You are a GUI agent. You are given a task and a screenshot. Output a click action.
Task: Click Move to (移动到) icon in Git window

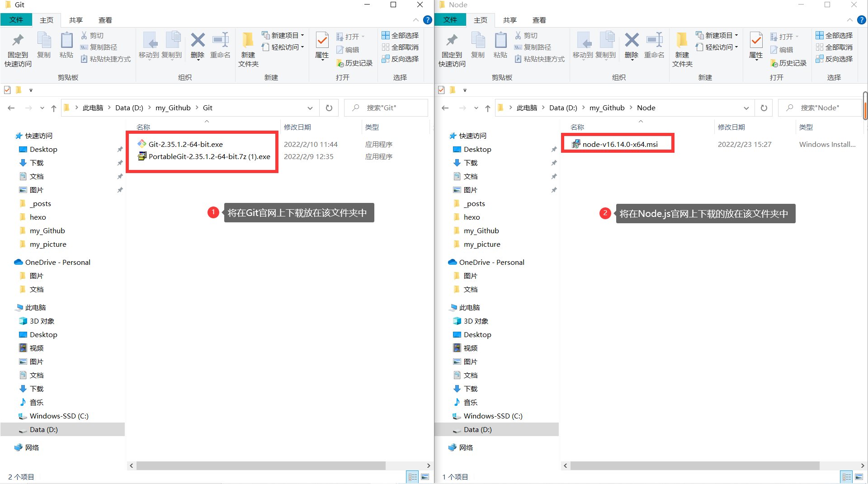click(x=149, y=40)
